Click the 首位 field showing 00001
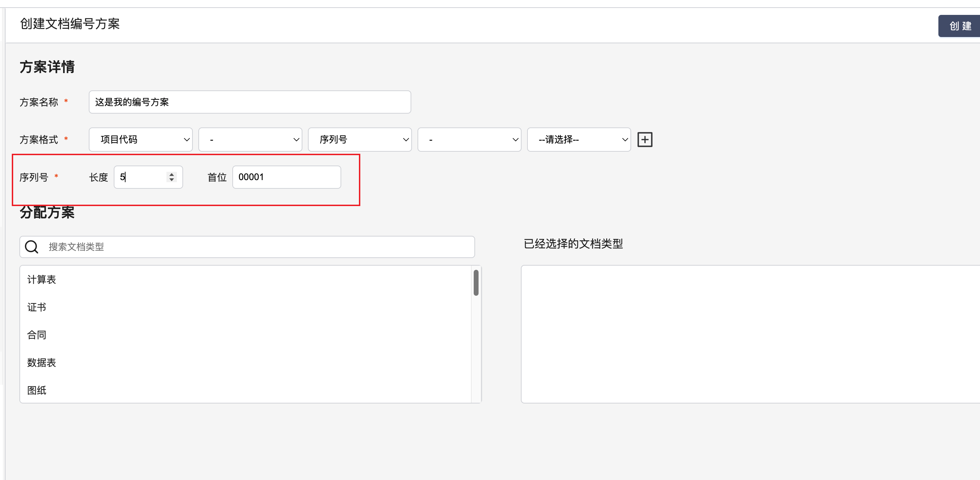The image size is (980, 480). click(286, 177)
